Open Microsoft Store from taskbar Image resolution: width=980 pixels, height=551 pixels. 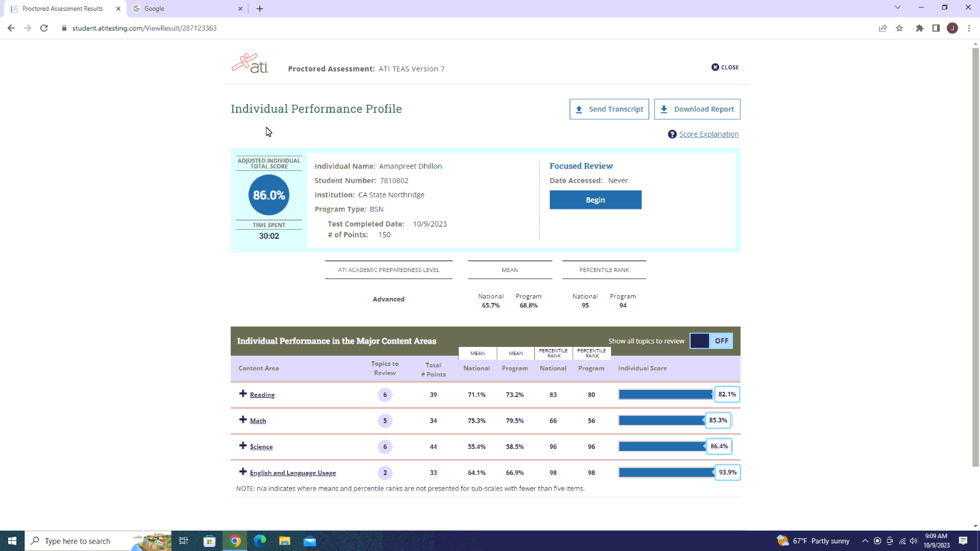coord(210,541)
